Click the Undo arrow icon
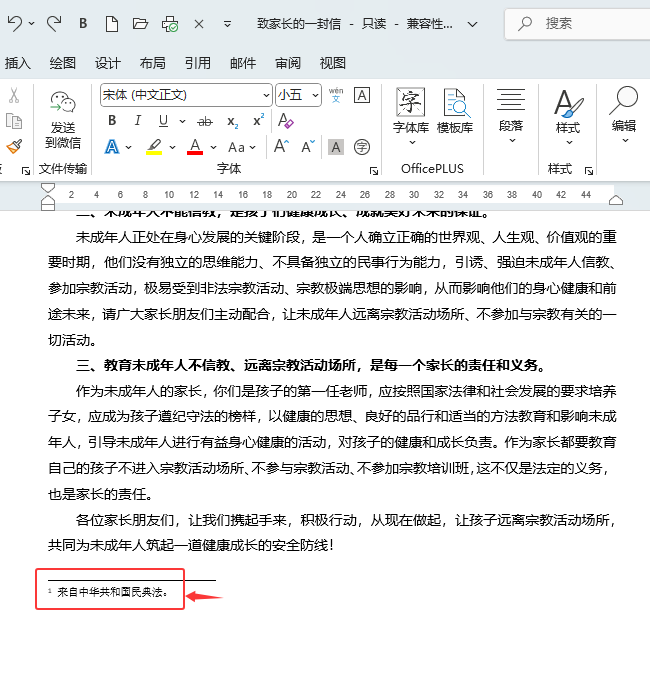 [x=15, y=23]
